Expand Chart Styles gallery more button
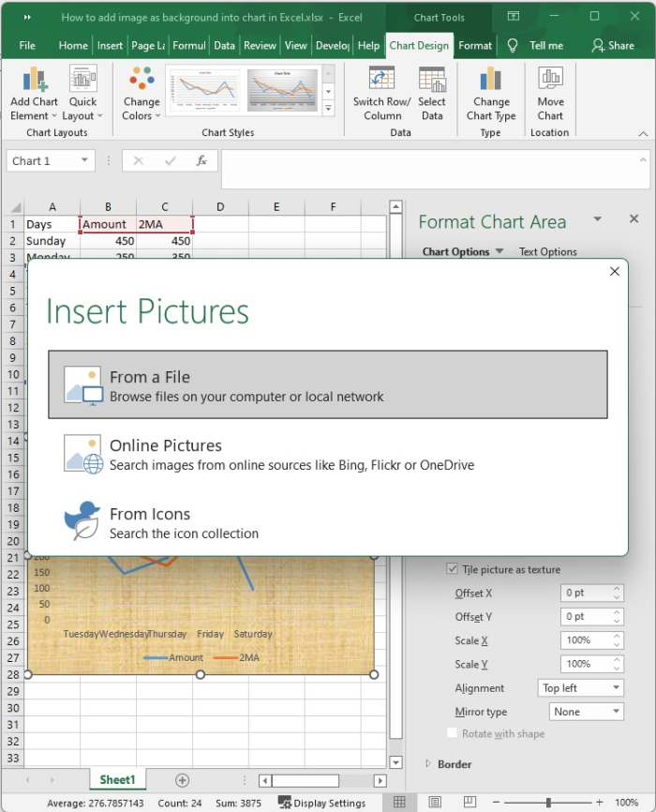This screenshot has width=656, height=812. point(328,109)
